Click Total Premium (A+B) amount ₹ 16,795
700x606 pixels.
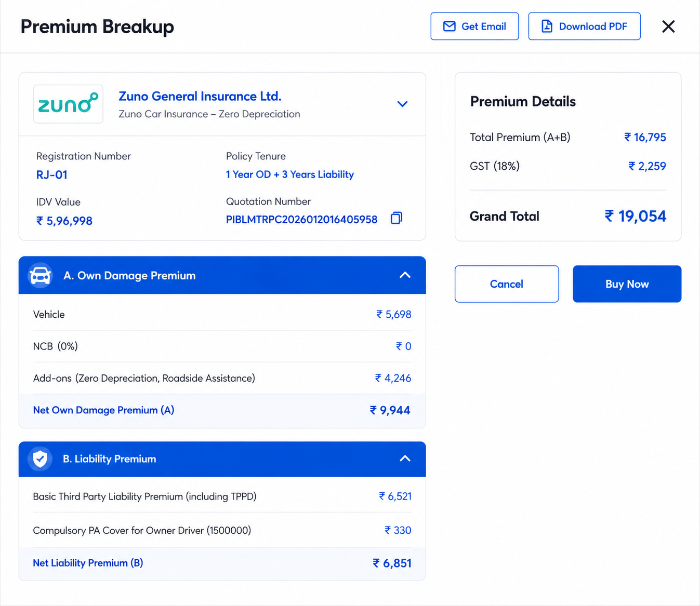[645, 137]
